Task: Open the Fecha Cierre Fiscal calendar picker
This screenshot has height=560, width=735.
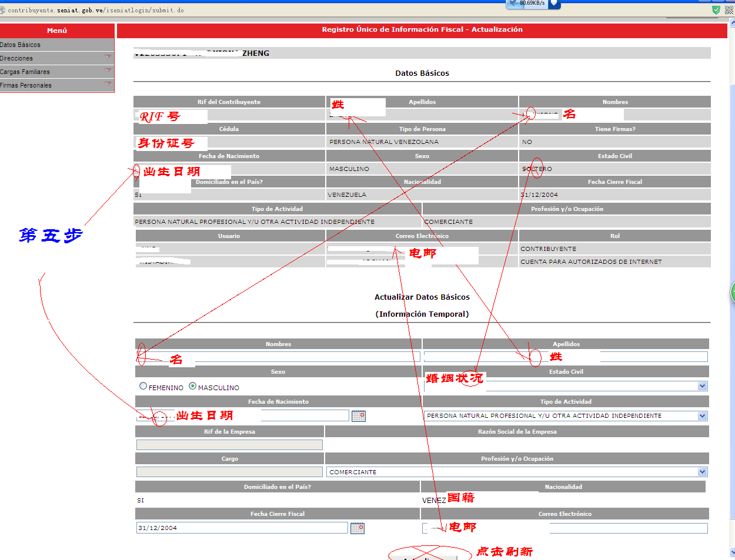Action: coord(358,528)
